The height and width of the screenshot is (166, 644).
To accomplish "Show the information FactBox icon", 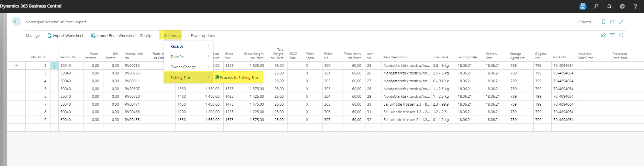I will (621, 35).
